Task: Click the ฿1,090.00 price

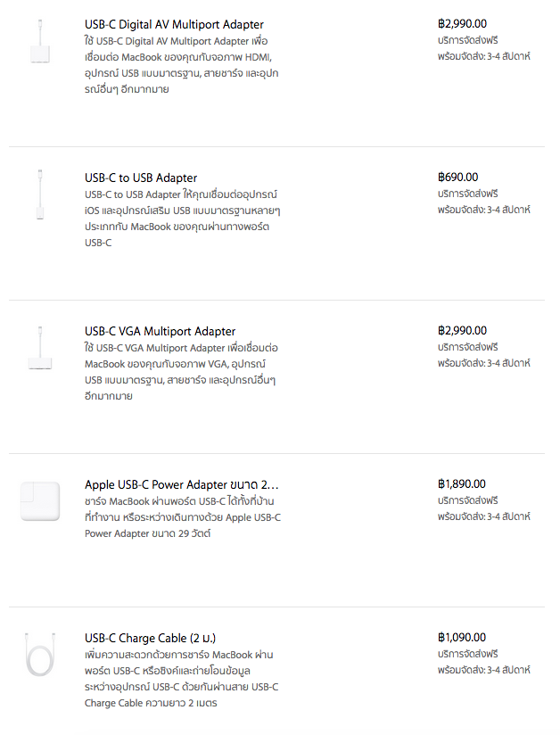Action: pyautogui.click(x=462, y=638)
